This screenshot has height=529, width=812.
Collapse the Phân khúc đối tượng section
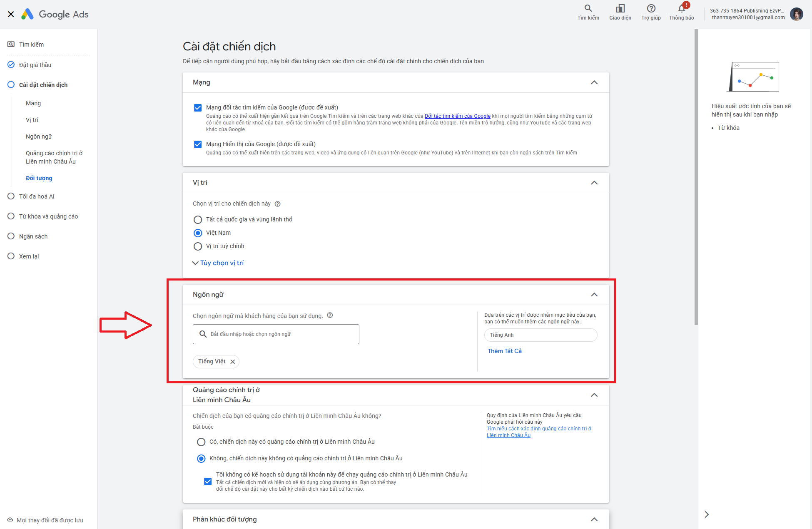[594, 519]
